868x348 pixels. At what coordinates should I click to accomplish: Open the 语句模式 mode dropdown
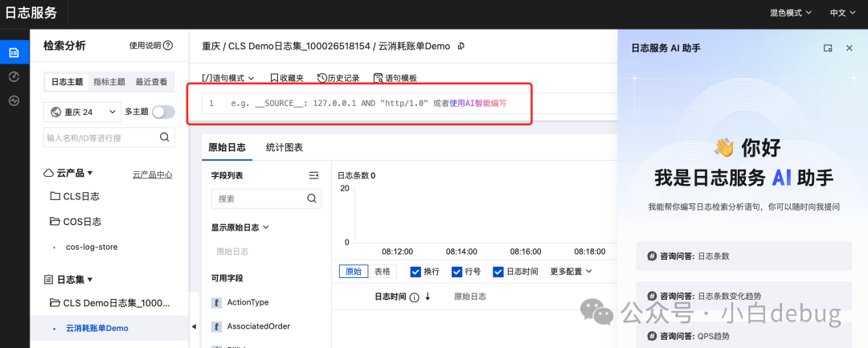click(x=228, y=78)
